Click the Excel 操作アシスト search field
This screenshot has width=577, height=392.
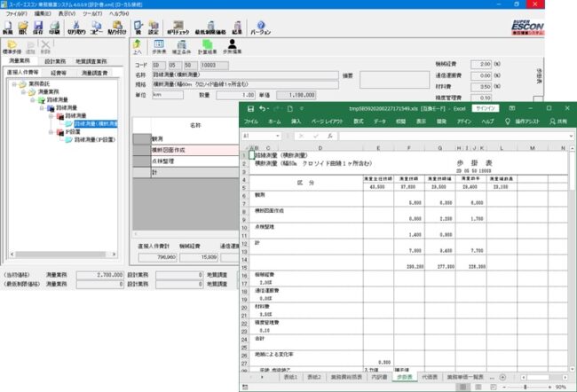point(523,122)
